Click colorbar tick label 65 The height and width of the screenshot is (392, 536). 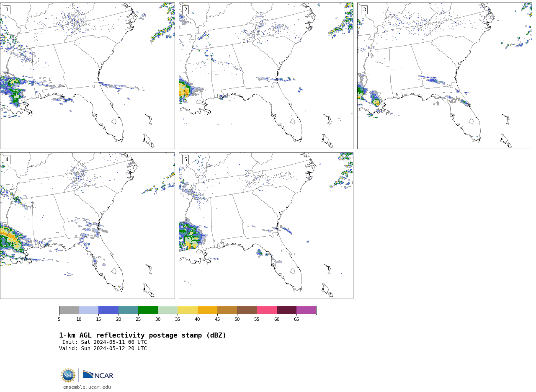click(x=296, y=320)
